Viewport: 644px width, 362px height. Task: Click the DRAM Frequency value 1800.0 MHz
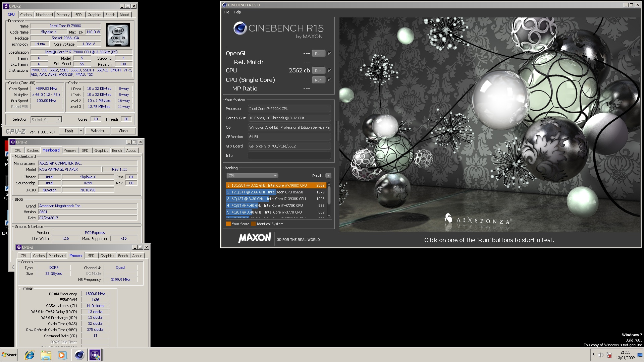[95, 294]
